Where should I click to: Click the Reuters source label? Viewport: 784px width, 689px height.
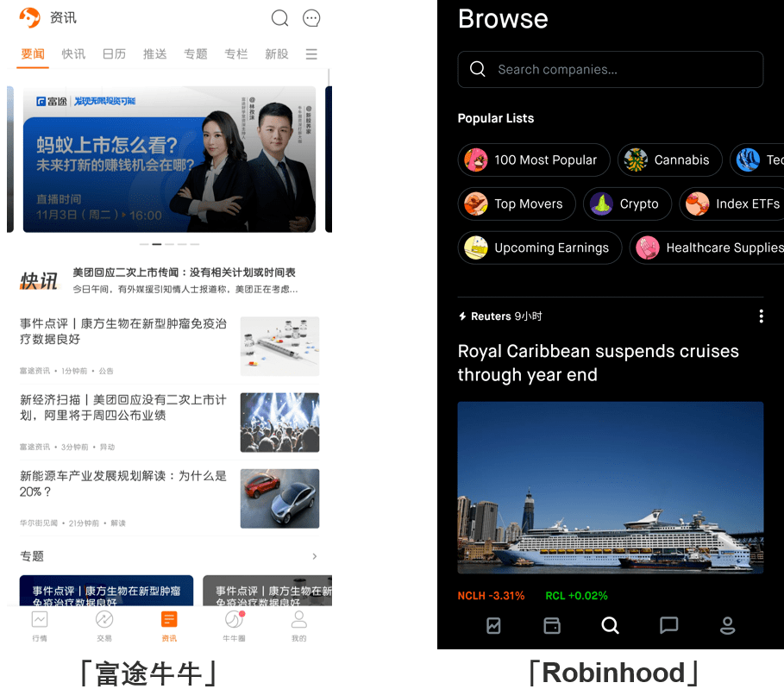point(491,316)
